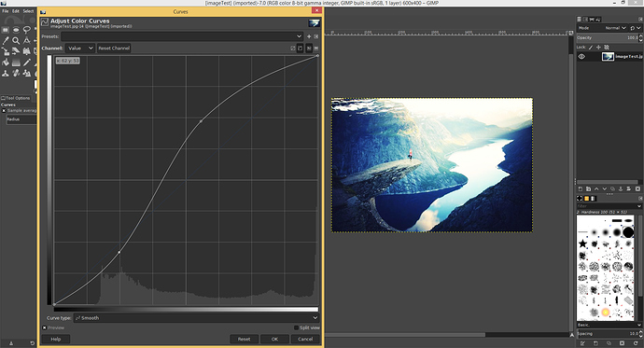Switch to the Layers tab icon
The height and width of the screenshot is (348, 644).
[579, 20]
